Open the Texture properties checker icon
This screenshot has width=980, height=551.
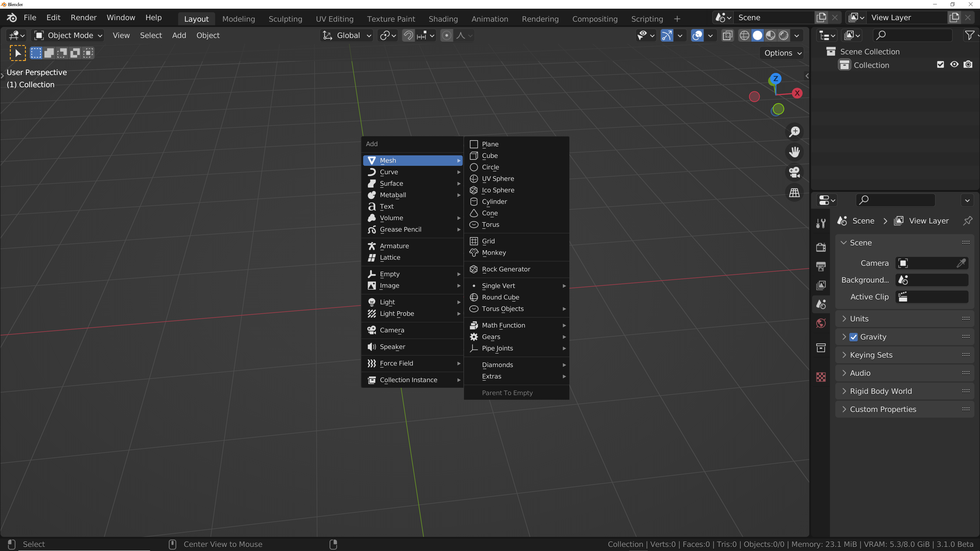pyautogui.click(x=821, y=377)
